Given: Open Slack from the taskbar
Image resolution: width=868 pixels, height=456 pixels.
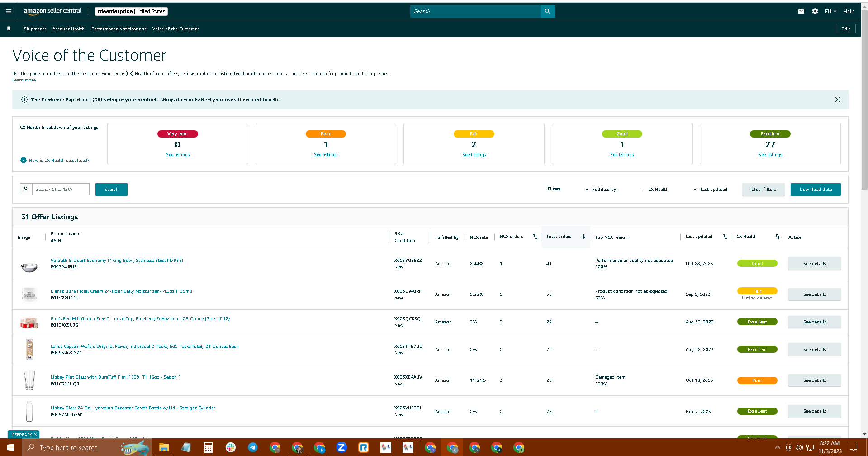Looking at the screenshot, I should click(x=231, y=447).
